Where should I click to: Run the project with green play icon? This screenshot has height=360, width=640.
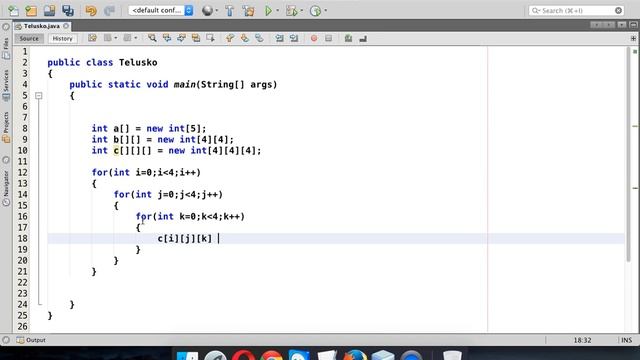click(268, 11)
